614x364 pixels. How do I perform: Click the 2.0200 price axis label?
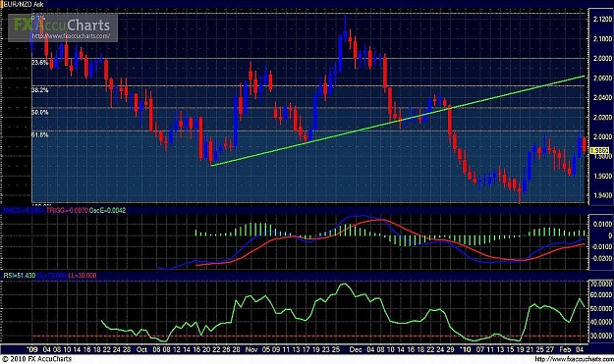[x=602, y=117]
